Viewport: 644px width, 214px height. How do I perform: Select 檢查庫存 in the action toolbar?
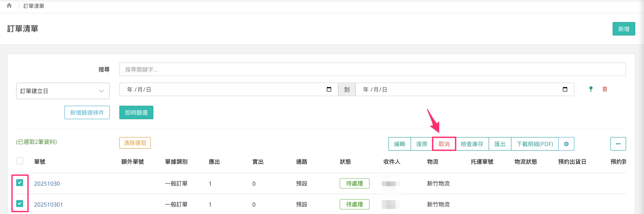tap(472, 144)
